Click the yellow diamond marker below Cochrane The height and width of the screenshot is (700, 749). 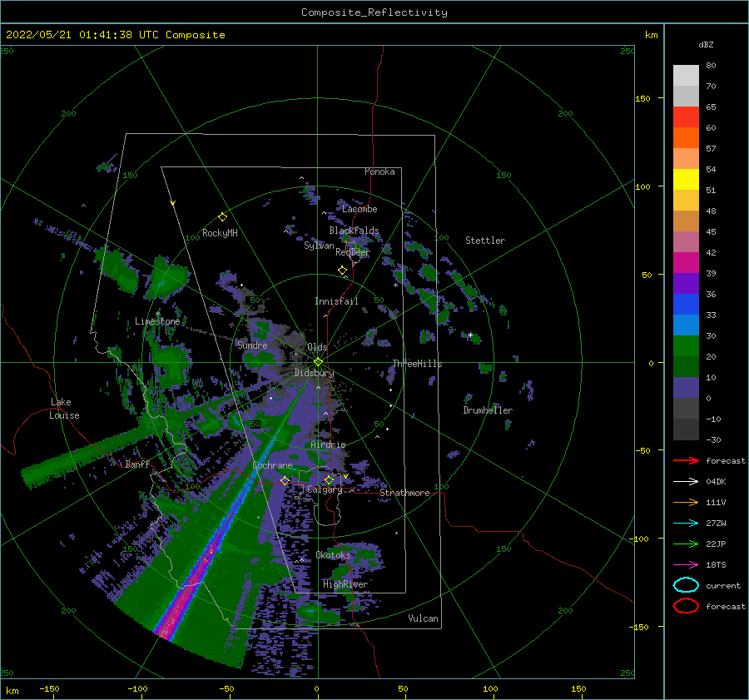coord(285,480)
